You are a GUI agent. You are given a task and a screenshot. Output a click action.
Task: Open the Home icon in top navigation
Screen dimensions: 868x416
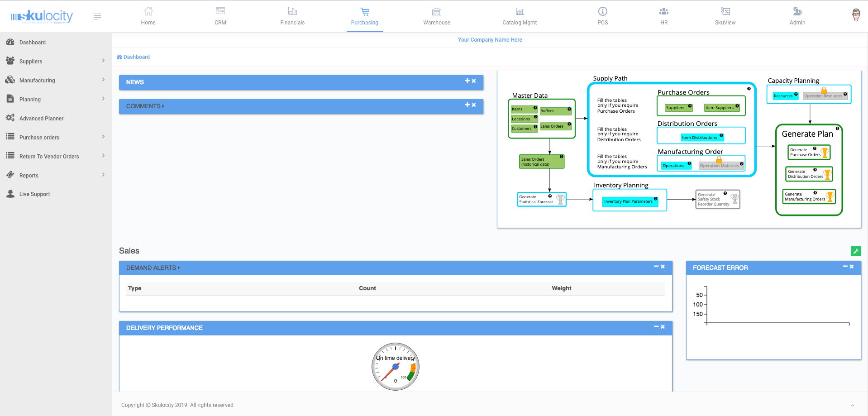click(148, 12)
